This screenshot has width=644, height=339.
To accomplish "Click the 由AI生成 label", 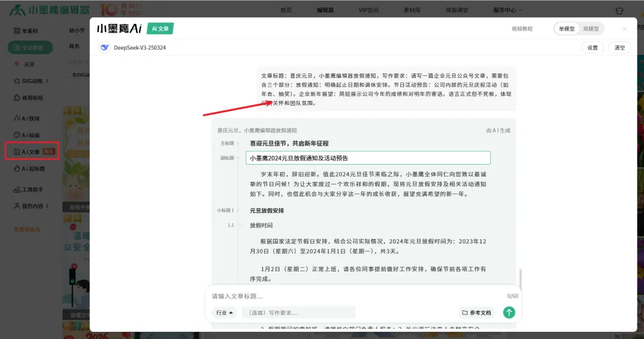I will click(x=498, y=130).
